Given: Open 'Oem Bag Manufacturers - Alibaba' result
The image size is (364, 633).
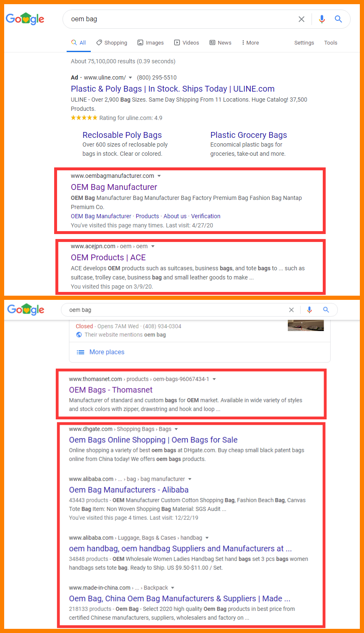Looking at the screenshot, I should 129,490.
